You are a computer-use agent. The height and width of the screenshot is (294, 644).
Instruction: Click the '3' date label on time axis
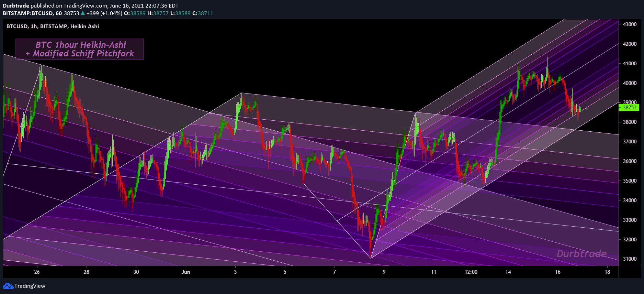pos(235,272)
